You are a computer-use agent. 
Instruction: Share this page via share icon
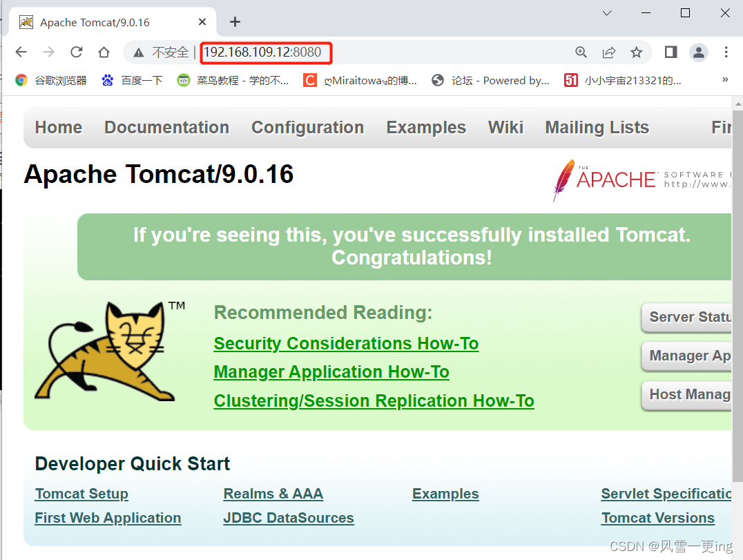click(x=609, y=52)
